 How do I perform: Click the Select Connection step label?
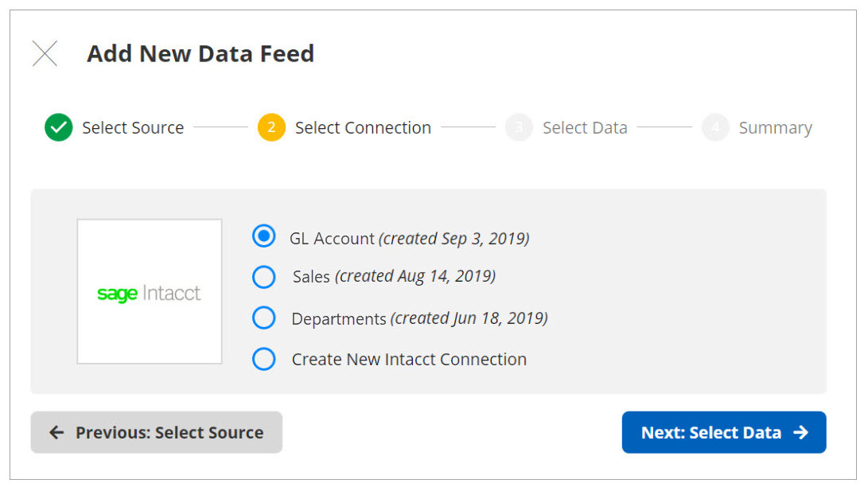363,128
